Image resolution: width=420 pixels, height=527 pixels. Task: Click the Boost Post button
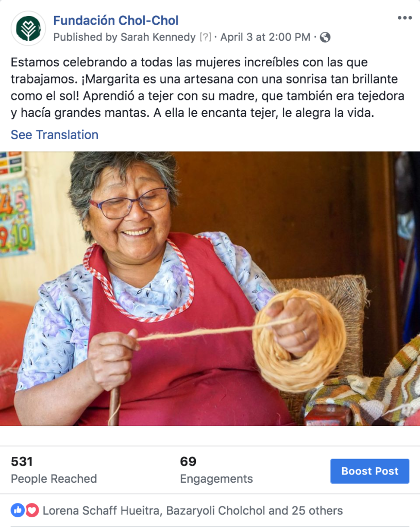(x=369, y=471)
